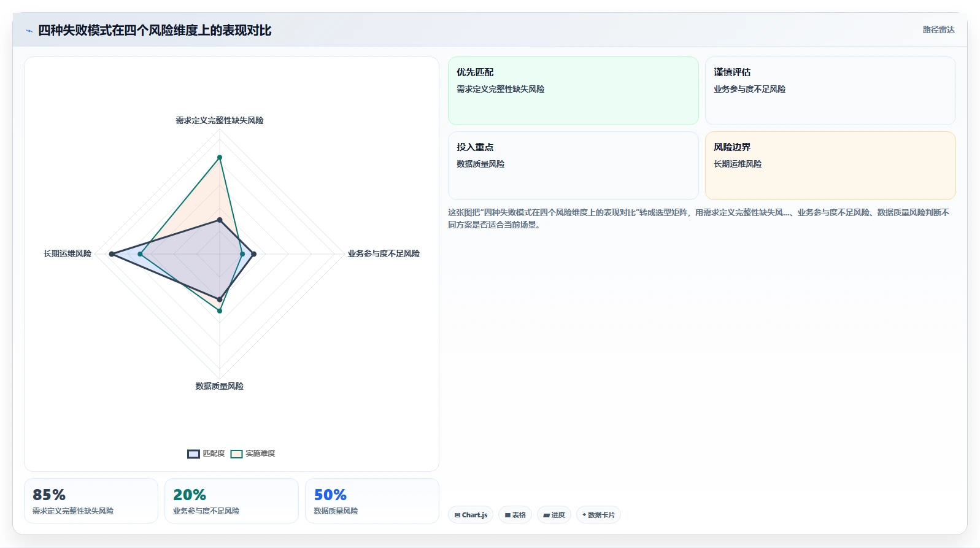Click the Chart.js tag
The image size is (980, 548).
pos(471,515)
